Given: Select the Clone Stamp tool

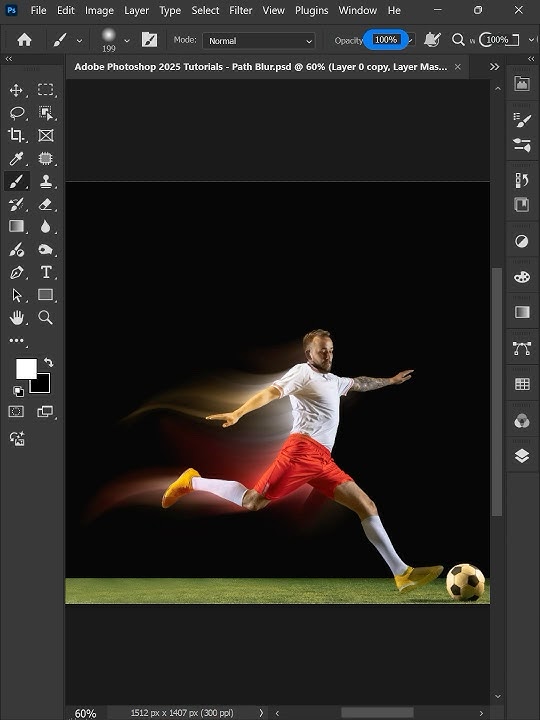Looking at the screenshot, I should (45, 181).
